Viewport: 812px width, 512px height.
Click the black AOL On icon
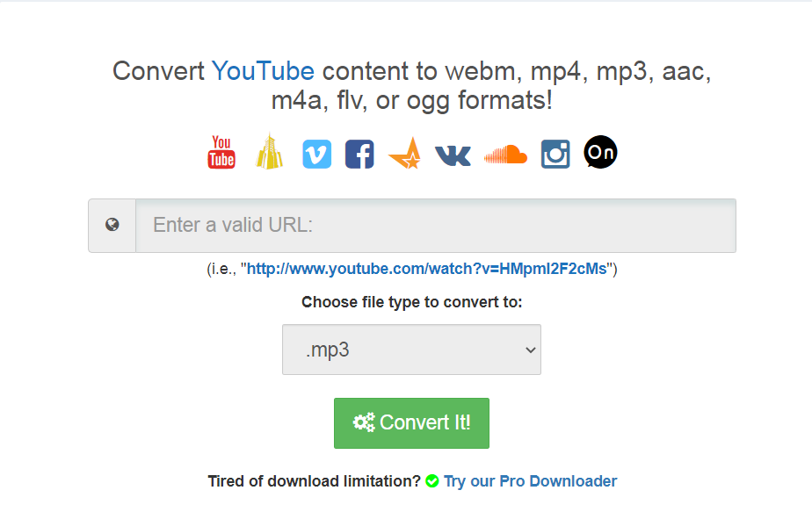tap(600, 152)
